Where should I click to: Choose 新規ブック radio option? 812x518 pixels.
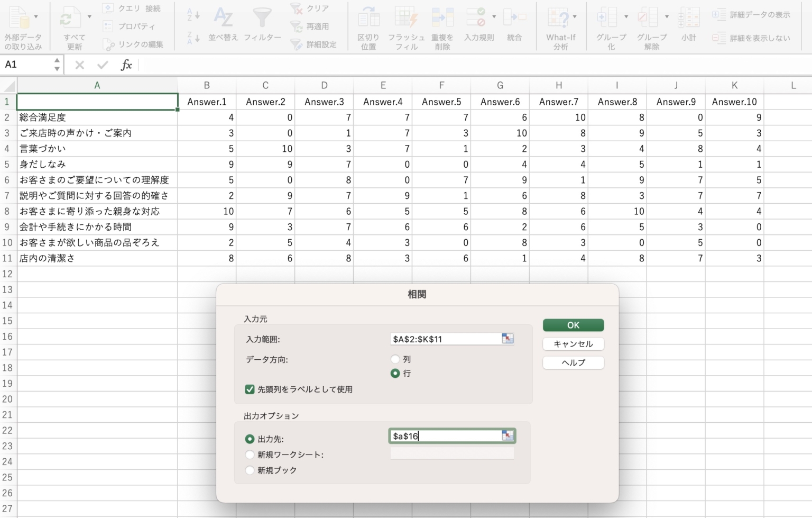point(250,470)
